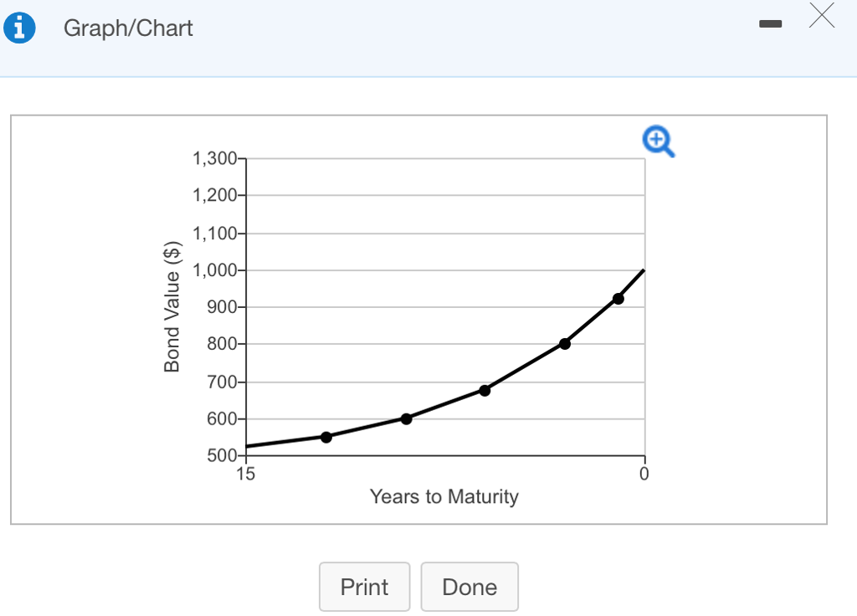Click the Graph/Chart title text
Image resolution: width=857 pixels, height=616 pixels.
click(x=128, y=28)
